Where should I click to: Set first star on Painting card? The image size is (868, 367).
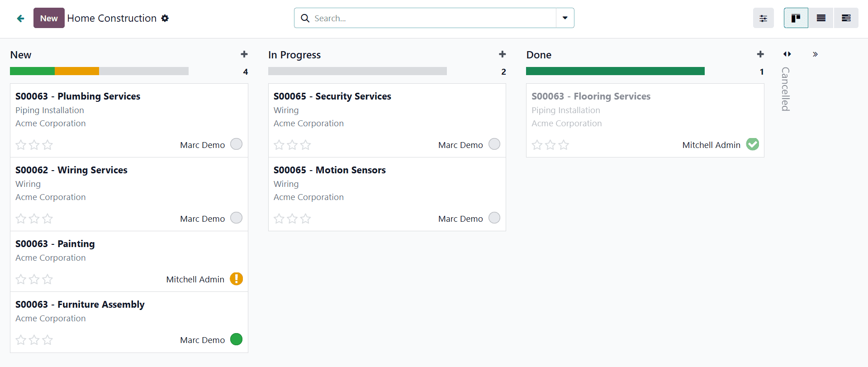tap(21, 279)
